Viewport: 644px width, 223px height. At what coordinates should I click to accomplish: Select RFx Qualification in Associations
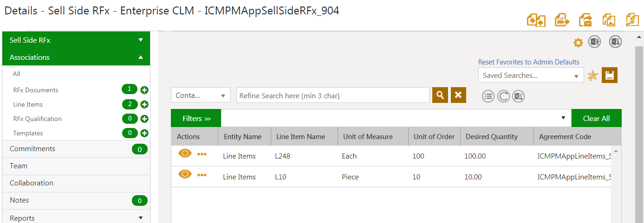point(38,119)
